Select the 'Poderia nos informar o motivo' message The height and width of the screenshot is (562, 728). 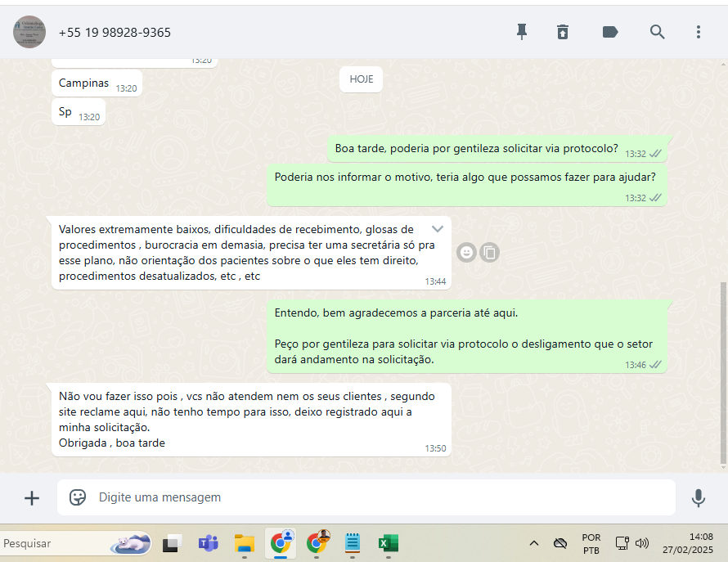466,184
